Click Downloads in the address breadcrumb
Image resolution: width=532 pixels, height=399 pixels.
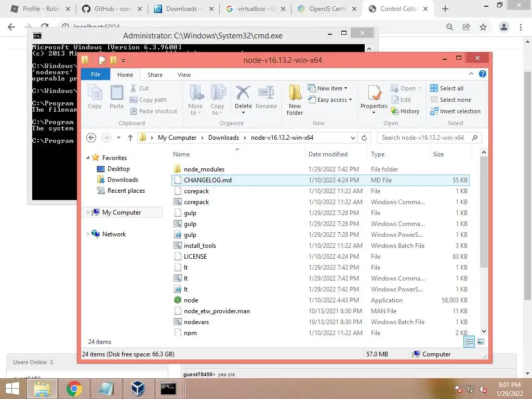pyautogui.click(x=223, y=137)
